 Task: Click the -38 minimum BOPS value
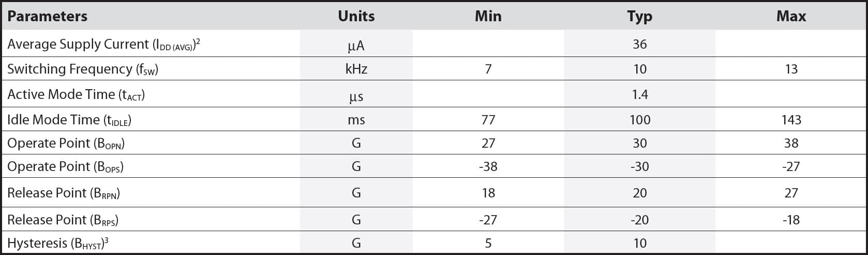pos(488,166)
